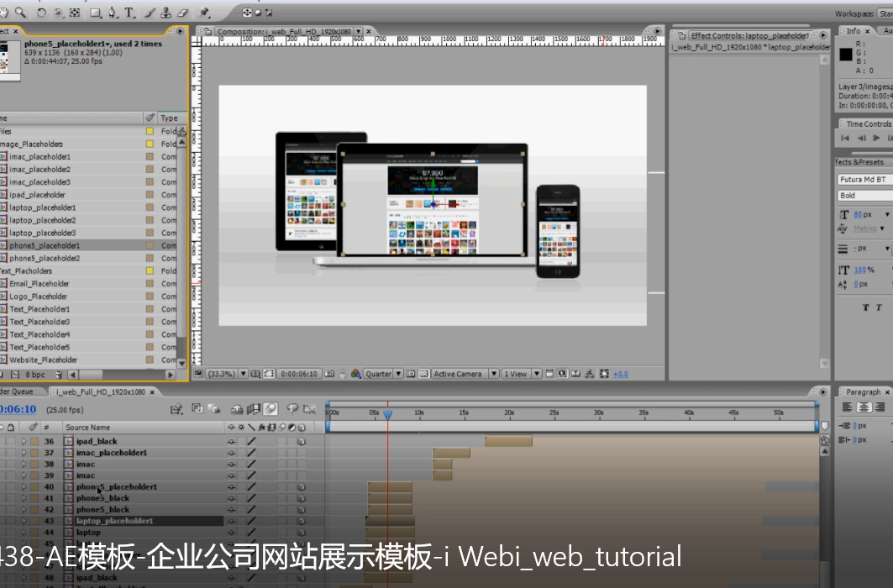893x588 pixels.
Task: Open the show channel RGB icon
Action: tap(356, 374)
